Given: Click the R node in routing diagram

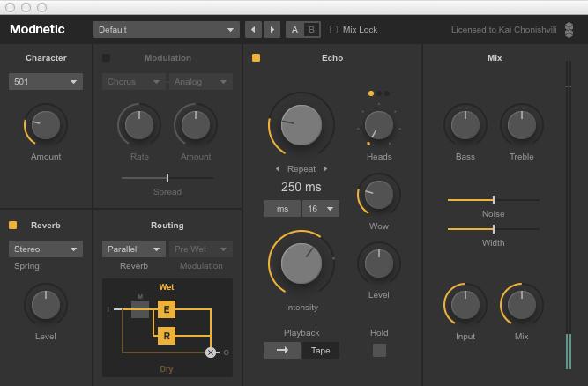Looking at the screenshot, I should (x=166, y=335).
